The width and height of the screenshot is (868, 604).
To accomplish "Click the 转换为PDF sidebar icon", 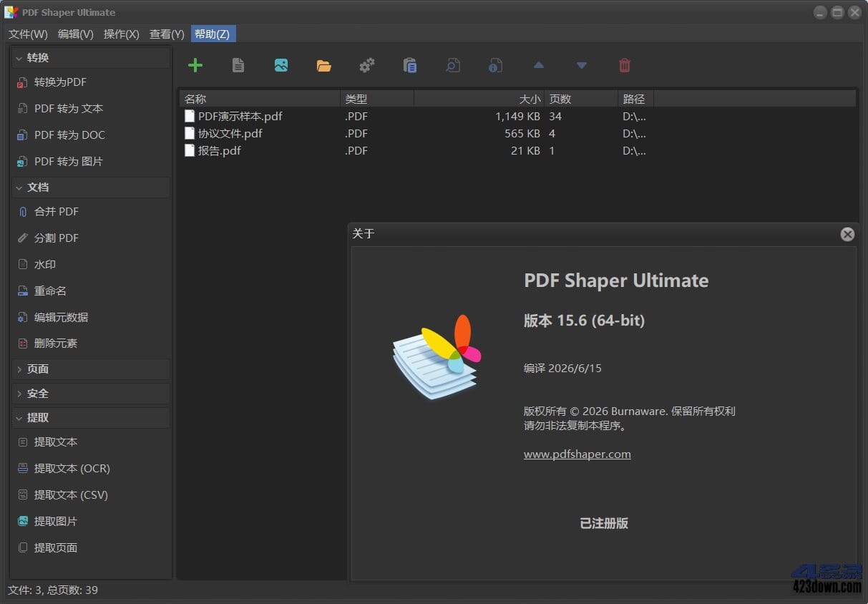I will click(x=22, y=83).
